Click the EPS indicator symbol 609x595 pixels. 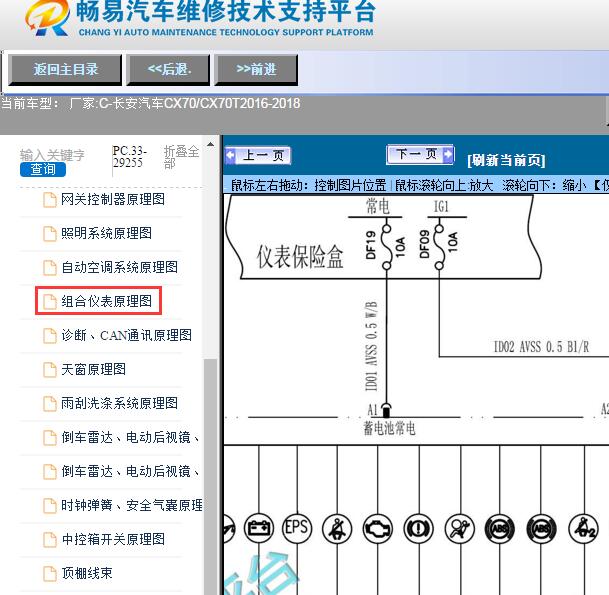coord(297,528)
